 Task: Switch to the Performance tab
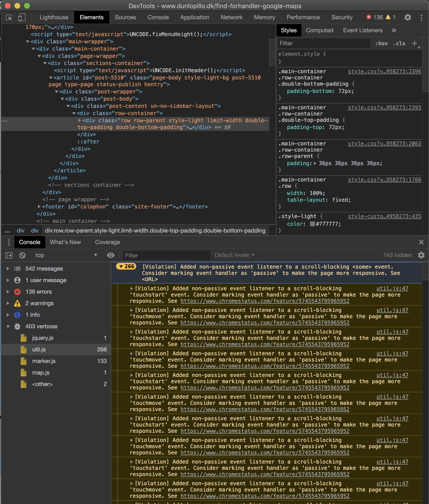click(303, 17)
